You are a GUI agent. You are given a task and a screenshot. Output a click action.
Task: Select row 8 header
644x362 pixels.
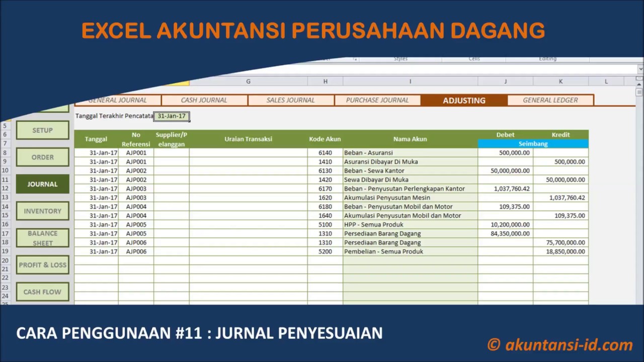[x=5, y=153]
